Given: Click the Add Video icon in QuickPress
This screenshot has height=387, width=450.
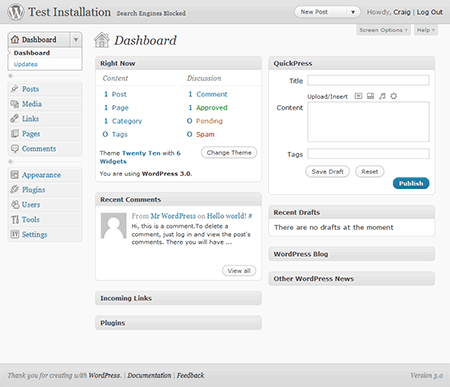Looking at the screenshot, I should pos(370,96).
